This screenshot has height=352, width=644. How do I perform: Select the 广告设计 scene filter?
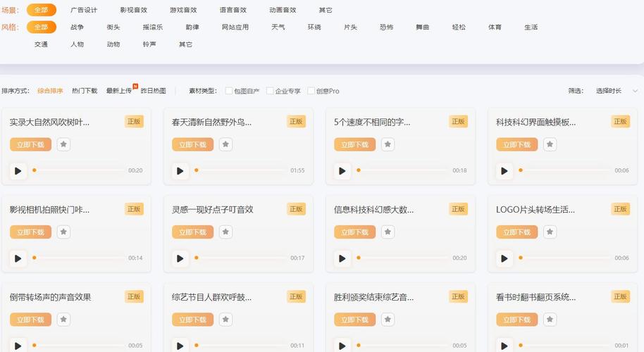[84, 10]
